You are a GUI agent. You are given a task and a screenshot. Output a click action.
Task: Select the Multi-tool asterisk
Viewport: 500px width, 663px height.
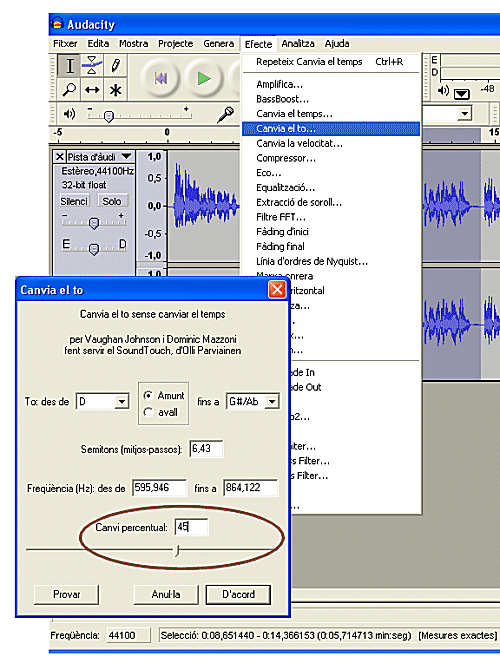[x=115, y=90]
